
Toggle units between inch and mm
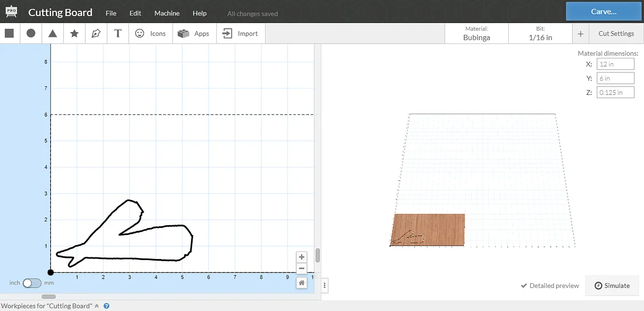[32, 283]
